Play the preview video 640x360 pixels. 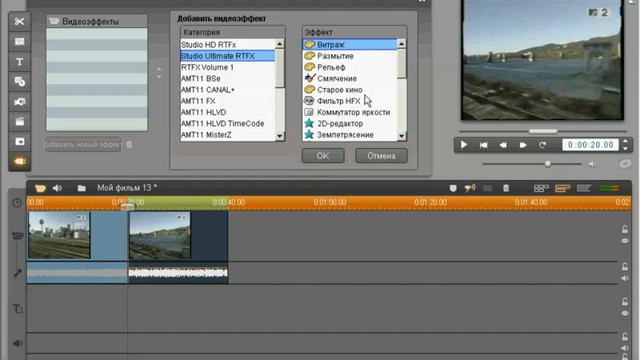[464, 145]
